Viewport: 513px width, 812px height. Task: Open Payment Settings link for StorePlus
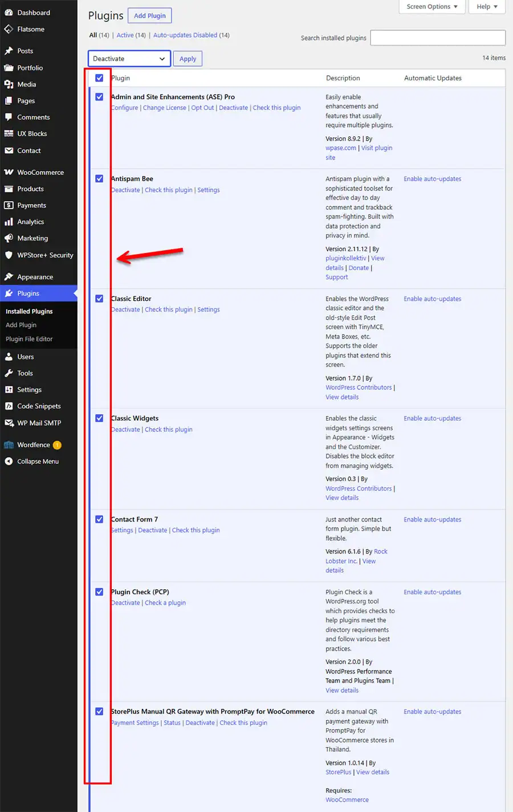pyautogui.click(x=135, y=723)
